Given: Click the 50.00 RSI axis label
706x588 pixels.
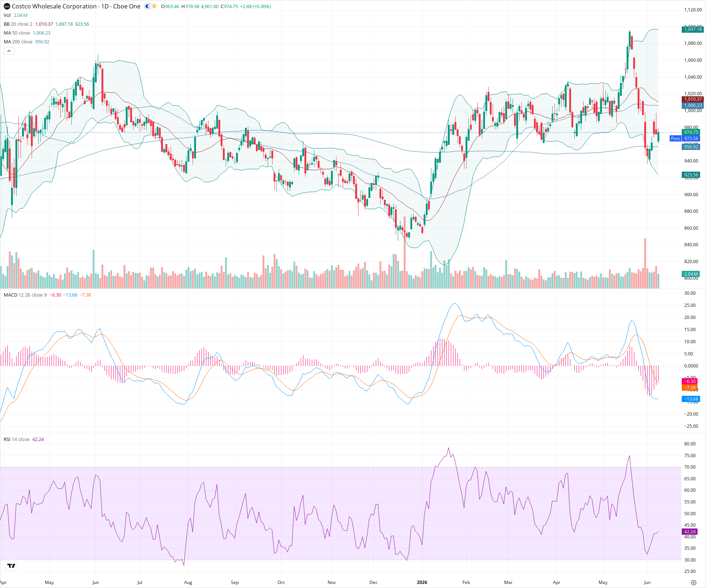Looking at the screenshot, I should (x=690, y=514).
